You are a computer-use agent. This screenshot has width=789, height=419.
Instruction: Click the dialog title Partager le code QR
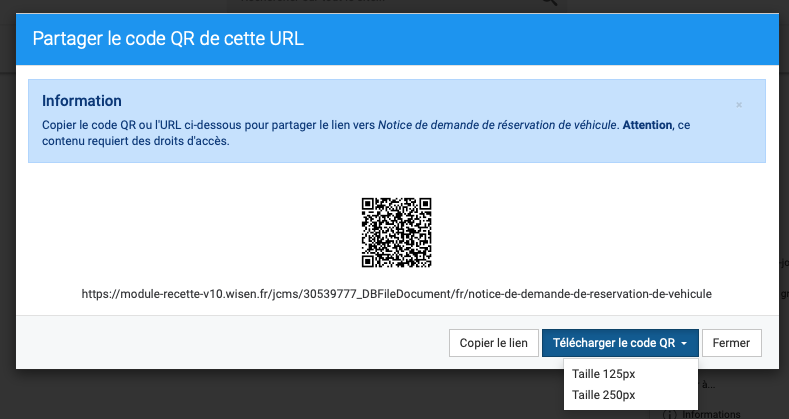pos(168,39)
